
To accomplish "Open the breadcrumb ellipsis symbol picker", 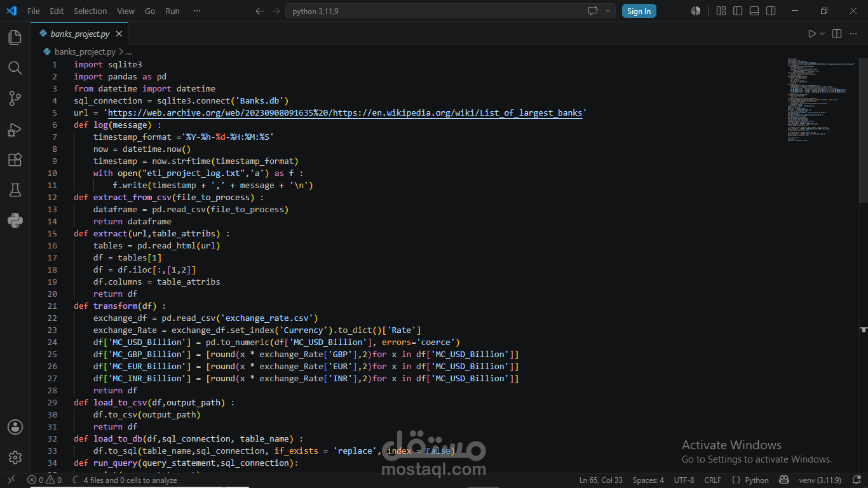I will (128, 51).
